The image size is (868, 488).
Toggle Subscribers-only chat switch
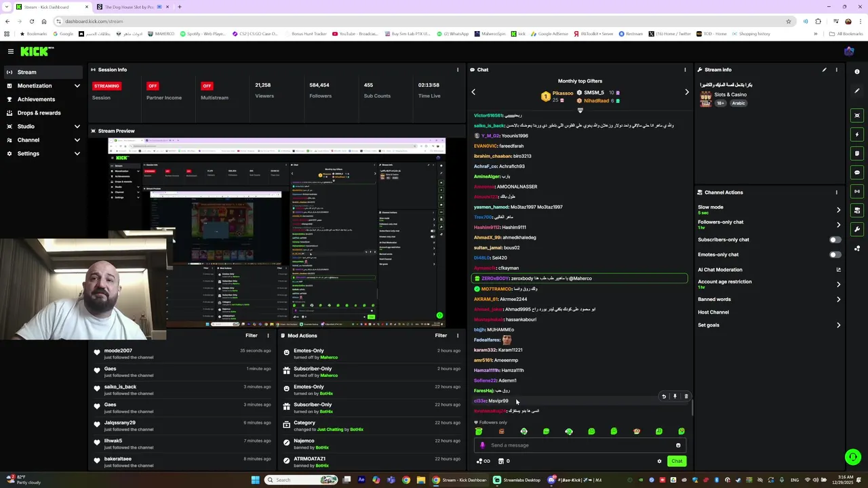point(835,240)
